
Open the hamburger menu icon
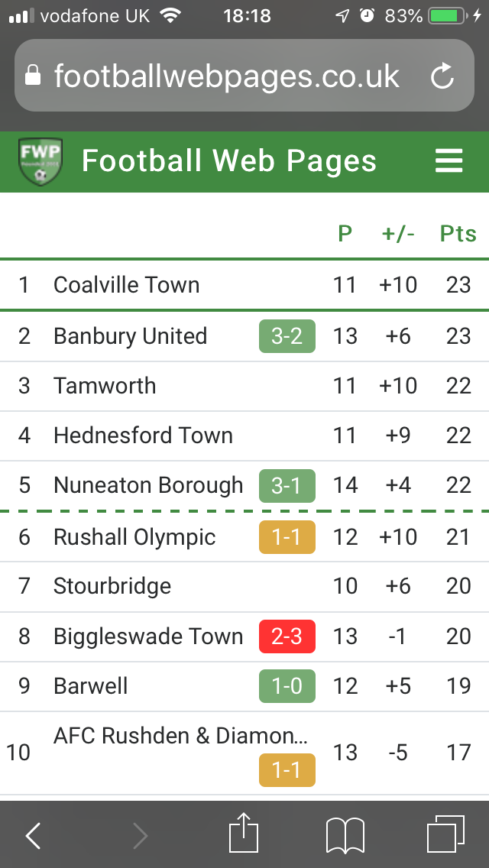click(x=449, y=161)
